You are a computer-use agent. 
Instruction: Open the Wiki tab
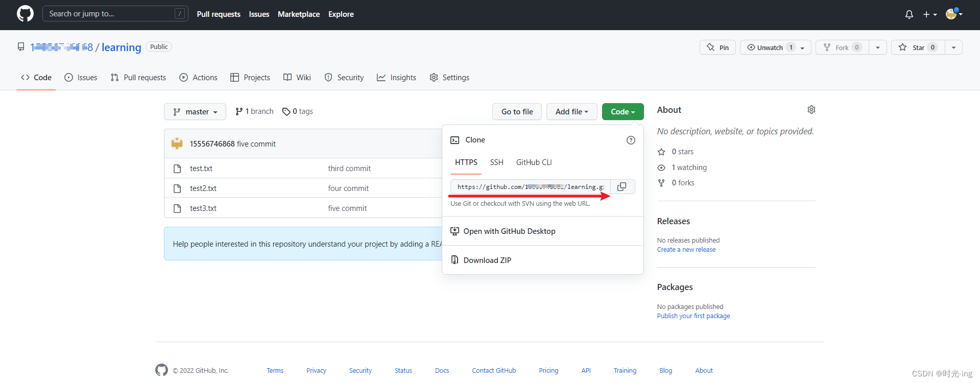tap(297, 78)
